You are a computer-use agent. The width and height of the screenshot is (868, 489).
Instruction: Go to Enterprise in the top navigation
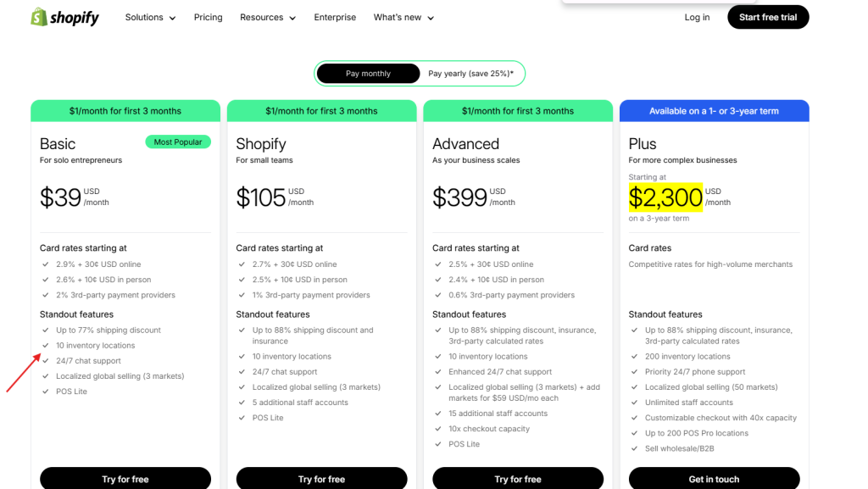pyautogui.click(x=335, y=17)
